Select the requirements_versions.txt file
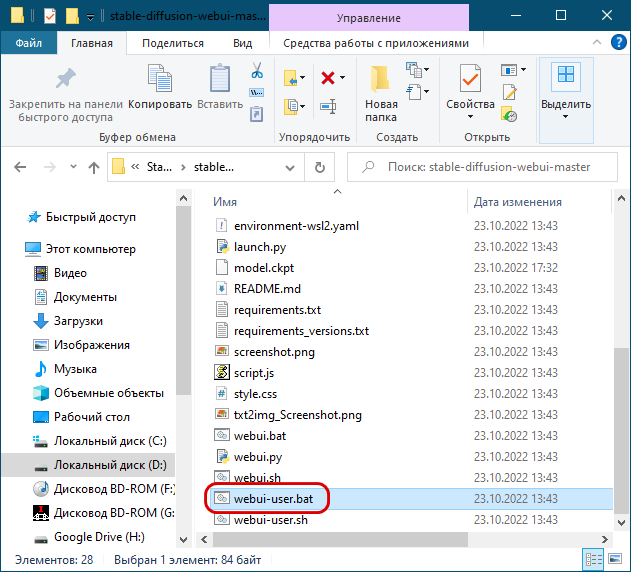Viewport: 631px width, 572px height. point(301,331)
